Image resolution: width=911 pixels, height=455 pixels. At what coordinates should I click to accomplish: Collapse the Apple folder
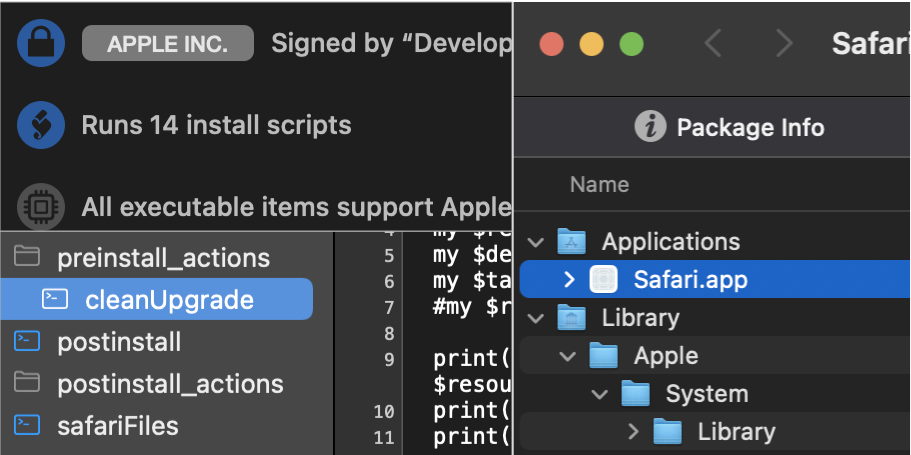click(568, 357)
